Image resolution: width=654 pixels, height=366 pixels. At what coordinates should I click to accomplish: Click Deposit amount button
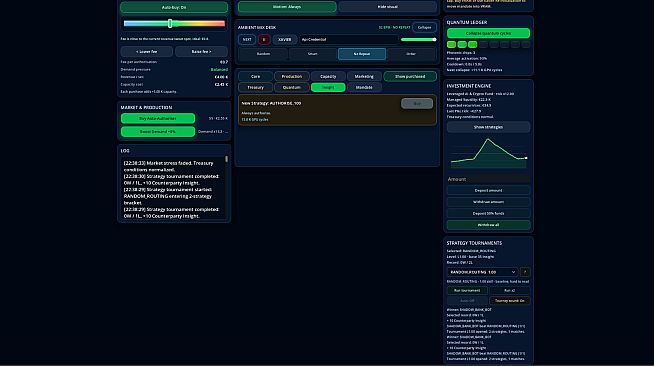[488, 191]
